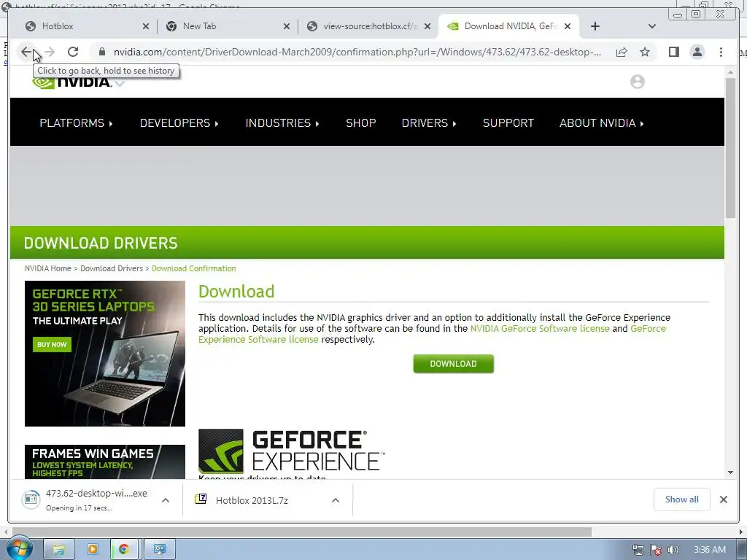
Task: Click the page vertical scrollbar thumb
Action: (x=730, y=147)
